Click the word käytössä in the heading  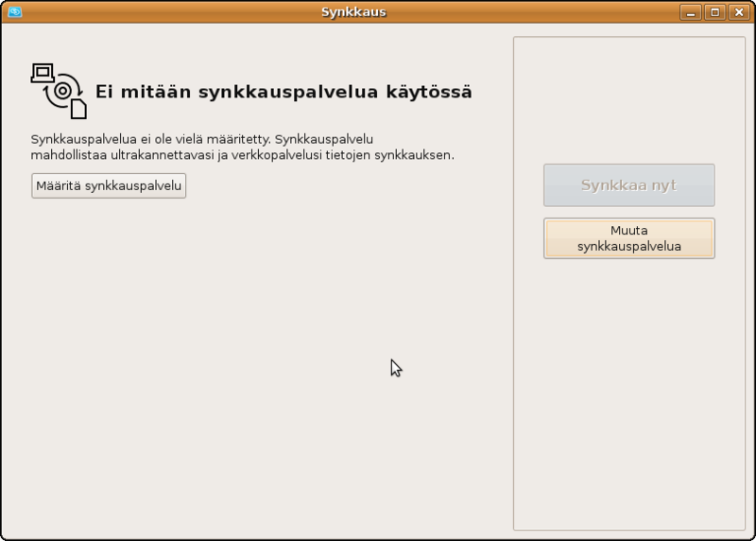pos(428,92)
